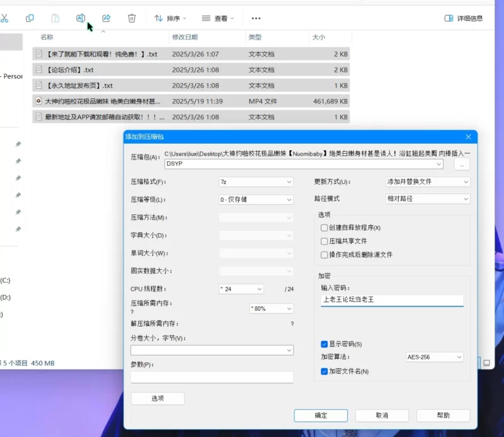
Task: Select the (D:) drive in the sidebar
Action: point(5,298)
